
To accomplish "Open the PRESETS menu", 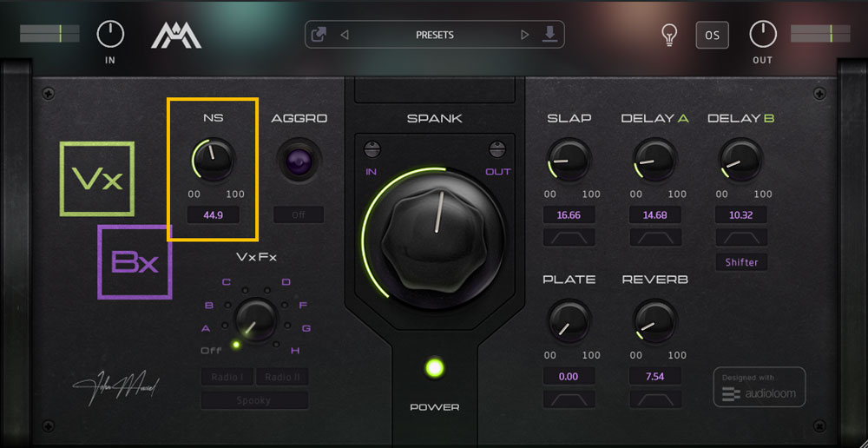I will tap(435, 35).
